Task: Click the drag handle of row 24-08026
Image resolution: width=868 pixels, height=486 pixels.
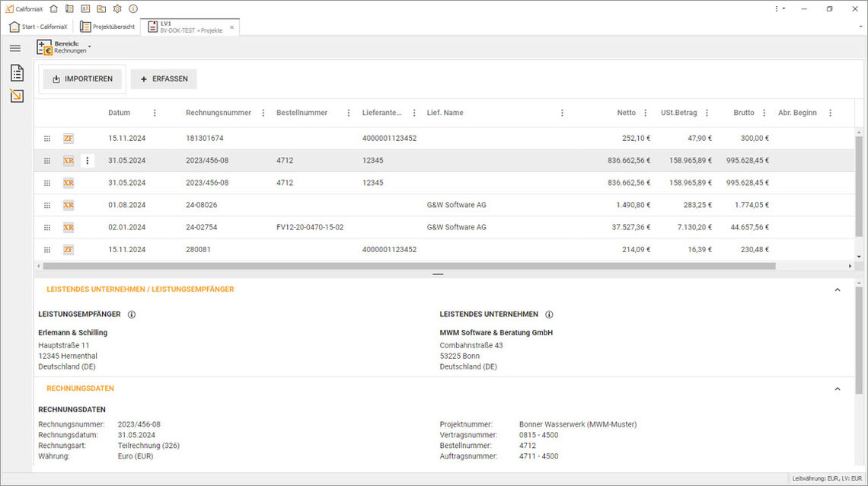Action: pyautogui.click(x=47, y=205)
